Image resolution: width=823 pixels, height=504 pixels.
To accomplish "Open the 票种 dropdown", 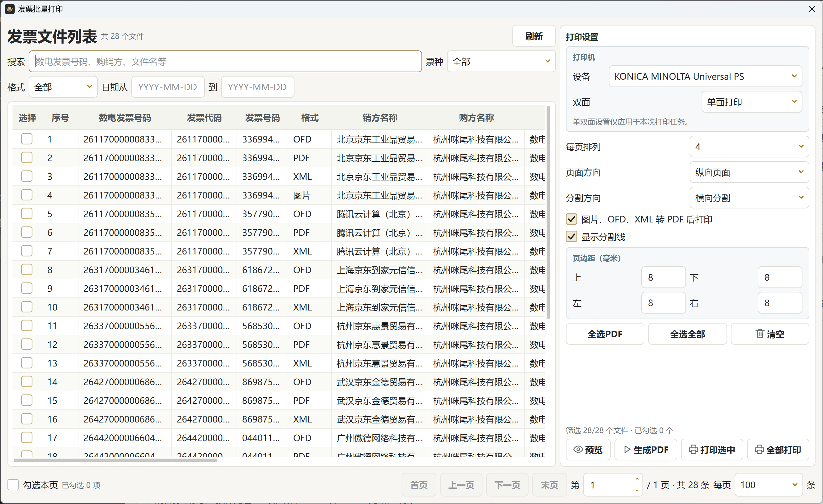I will (501, 61).
